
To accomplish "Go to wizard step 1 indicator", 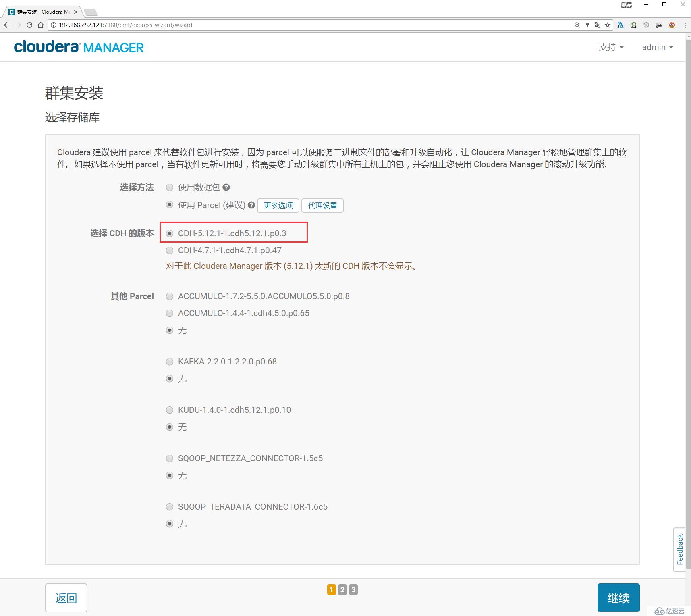I will pyautogui.click(x=332, y=590).
